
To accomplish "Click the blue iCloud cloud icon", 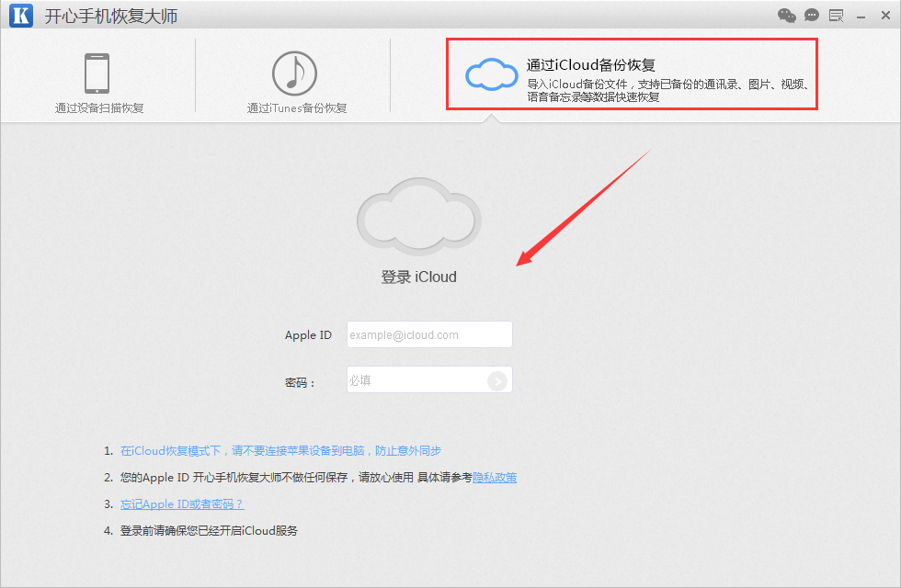I will [x=492, y=74].
